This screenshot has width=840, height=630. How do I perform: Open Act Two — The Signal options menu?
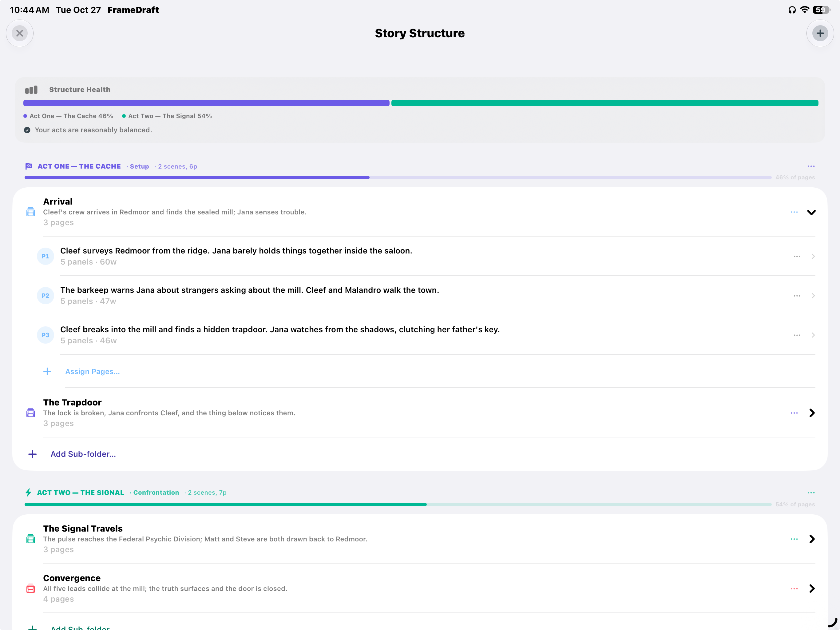811,492
